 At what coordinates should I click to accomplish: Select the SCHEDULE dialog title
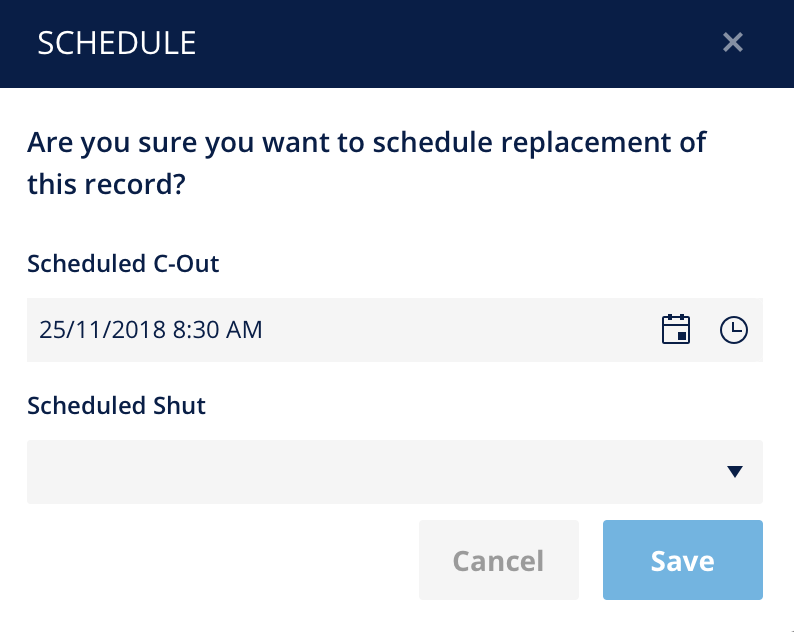point(116,43)
